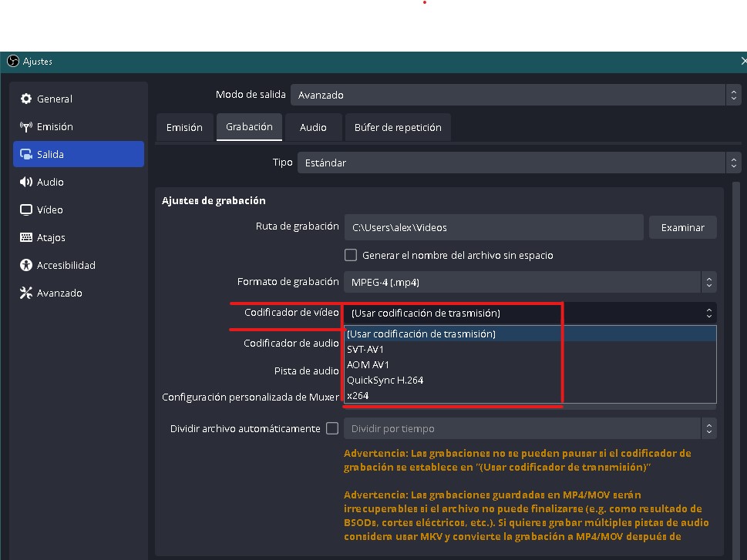
Task: Switch to the Audio output tab
Action: pyautogui.click(x=313, y=128)
